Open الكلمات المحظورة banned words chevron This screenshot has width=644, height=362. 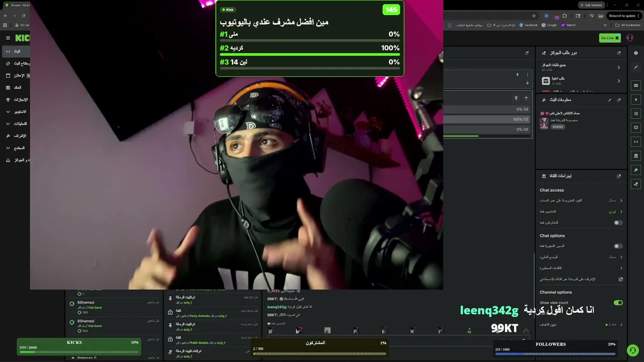point(621,268)
